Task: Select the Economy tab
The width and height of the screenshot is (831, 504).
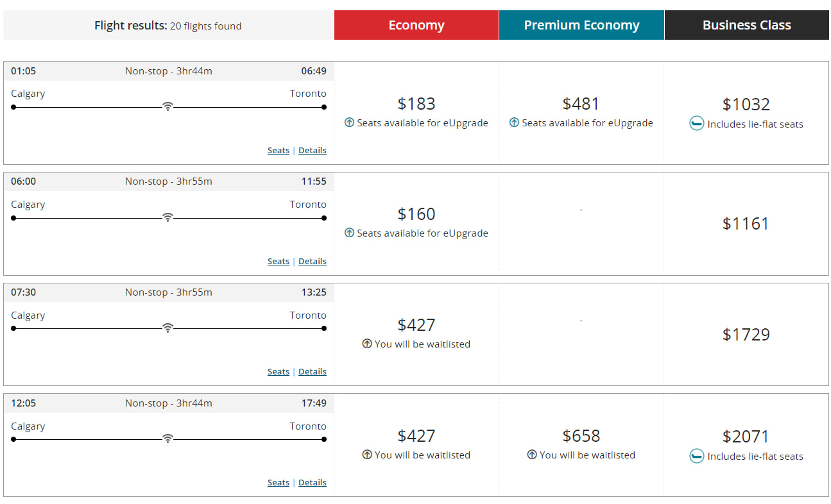Action: 416,25
